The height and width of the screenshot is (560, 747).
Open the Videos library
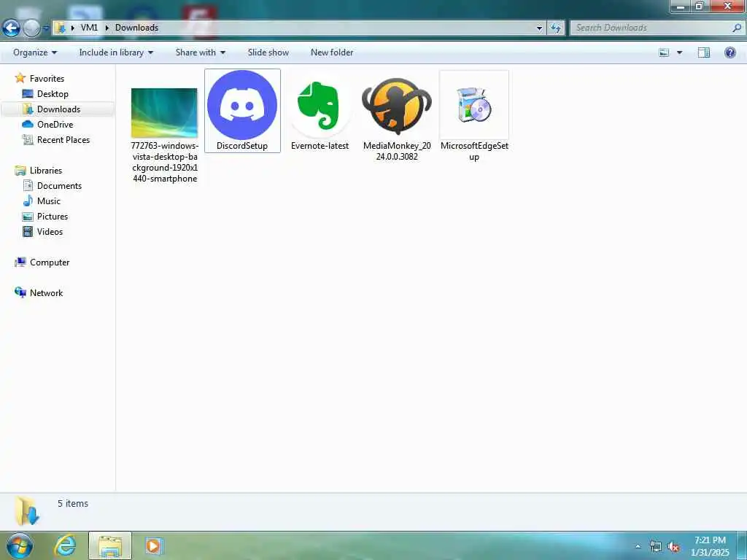[50, 231]
